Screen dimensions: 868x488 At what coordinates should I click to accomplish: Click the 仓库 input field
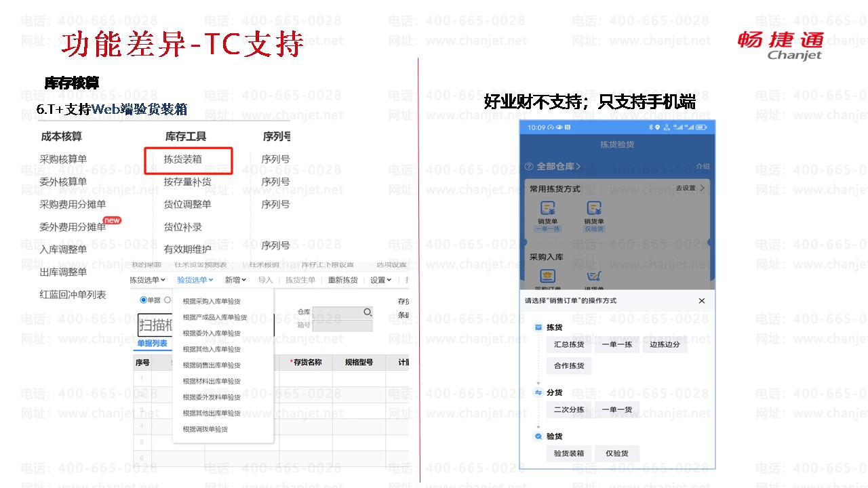342,312
